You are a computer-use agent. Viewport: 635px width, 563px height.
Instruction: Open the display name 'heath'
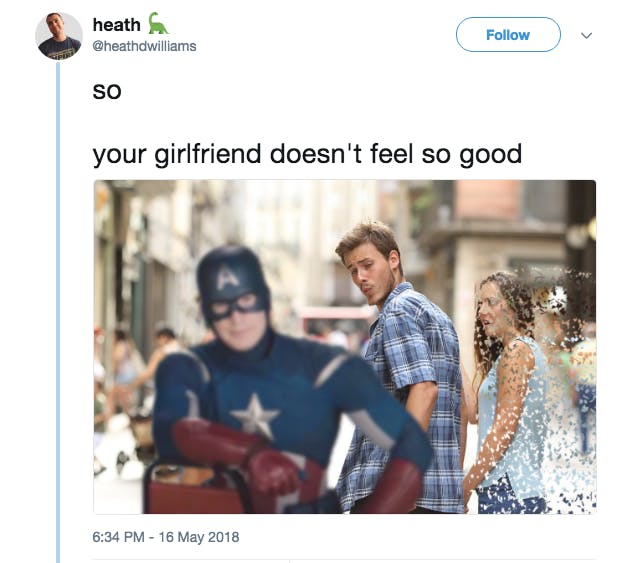point(117,25)
